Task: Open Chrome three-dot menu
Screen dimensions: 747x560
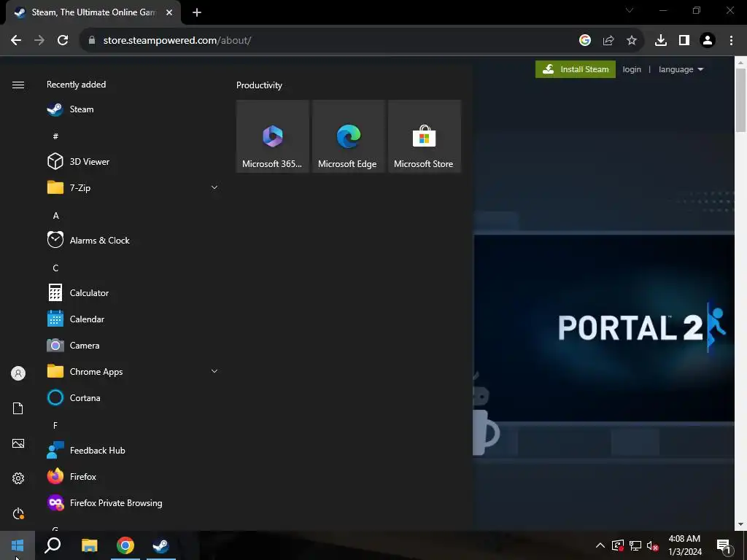Action: coord(731,41)
